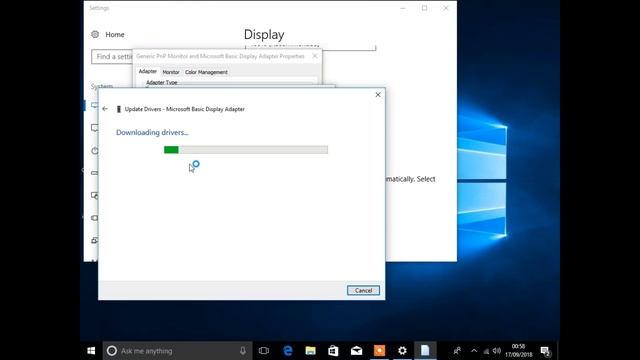Click the Cortana circle icon
This screenshot has width=640, height=360.
pyautogui.click(x=112, y=351)
